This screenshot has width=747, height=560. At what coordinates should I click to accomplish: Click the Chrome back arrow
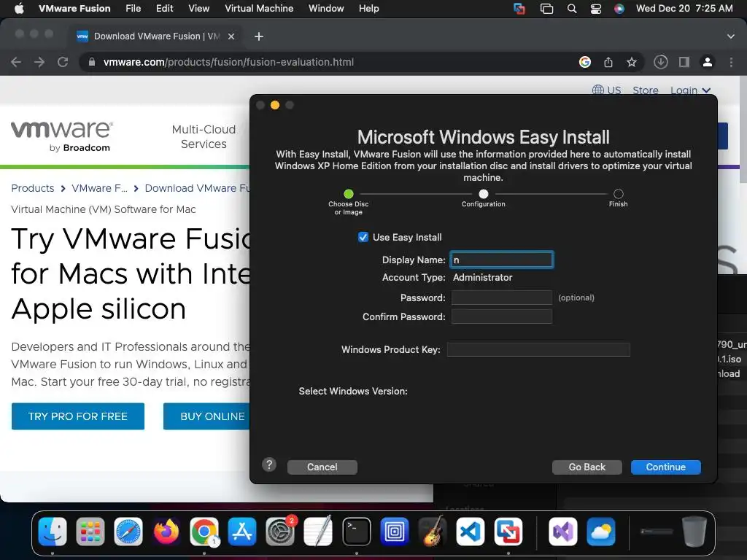[x=16, y=62]
